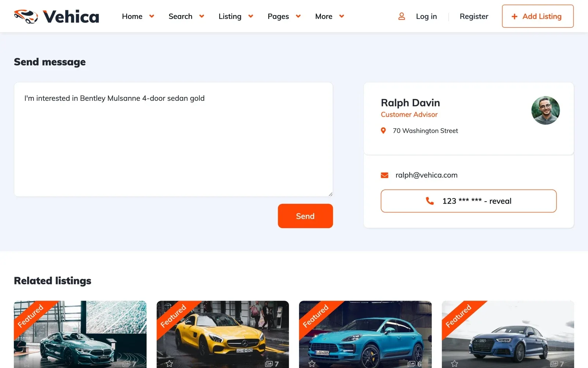Viewport: 588px width, 368px height.
Task: Click photo count icon on blue Audi card
Action: [554, 364]
